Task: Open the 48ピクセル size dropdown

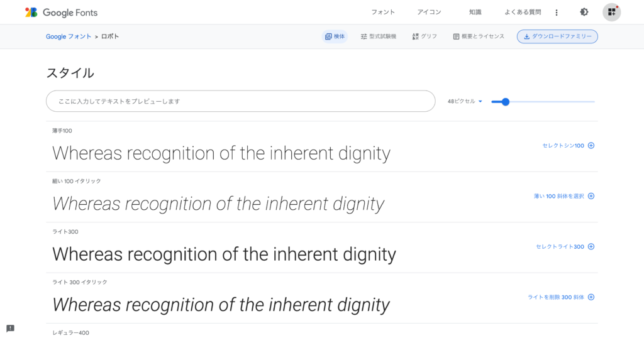Action: coord(465,101)
